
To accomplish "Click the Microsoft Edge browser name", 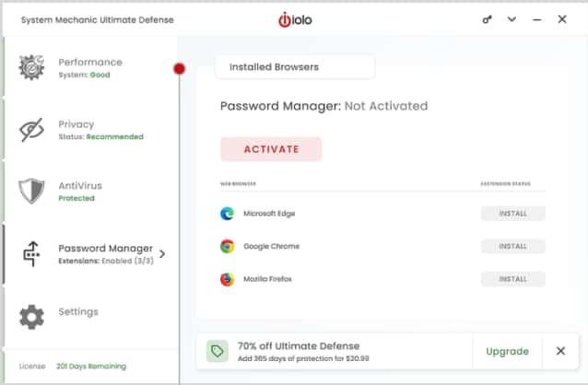I will point(269,214).
